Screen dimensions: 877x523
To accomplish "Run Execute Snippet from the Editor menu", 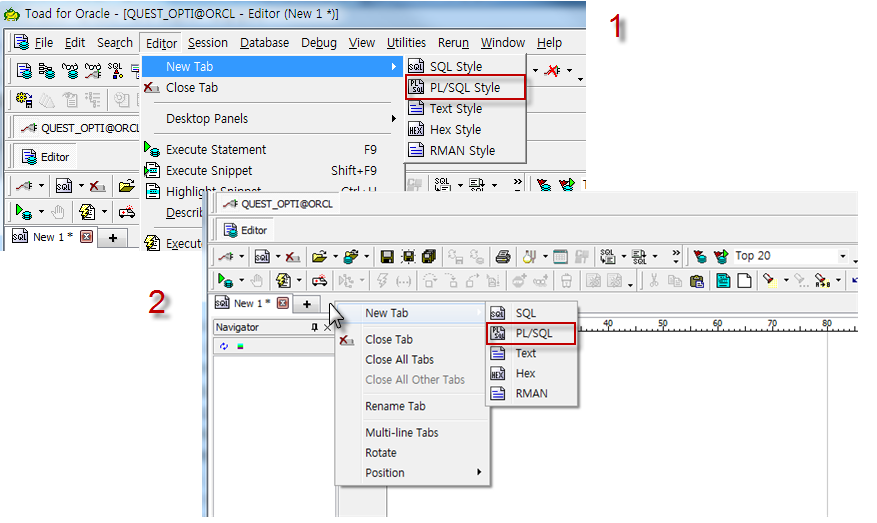I will 209,171.
